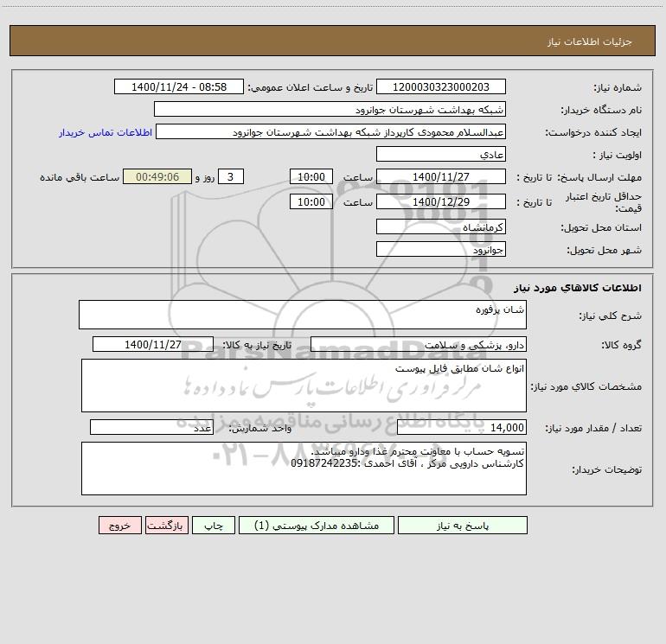Click the شرح کلی نیاز label
The image size is (666, 644).
coord(611,316)
